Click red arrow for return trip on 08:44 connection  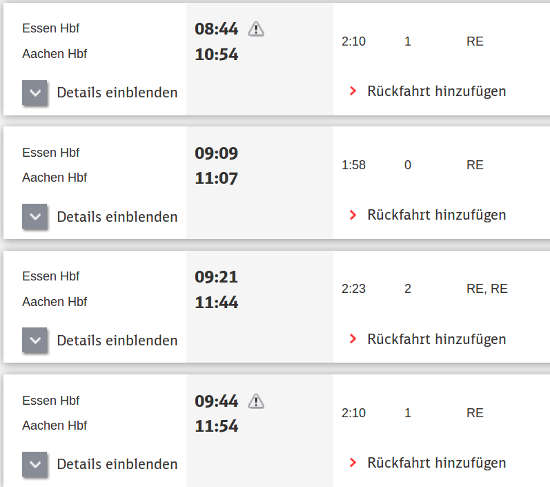click(353, 91)
